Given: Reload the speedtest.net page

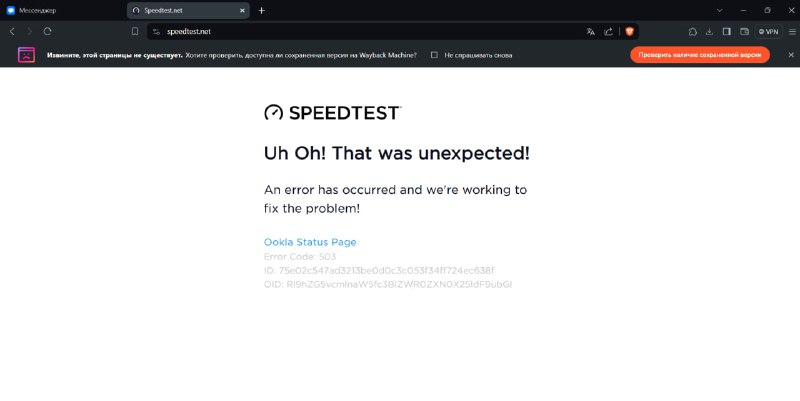Looking at the screenshot, I should click(47, 32).
